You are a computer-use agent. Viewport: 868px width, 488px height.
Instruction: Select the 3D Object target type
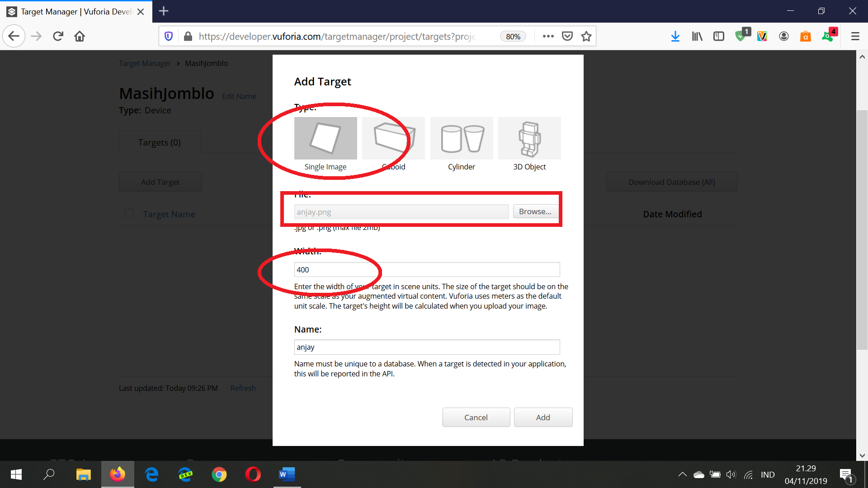tap(529, 138)
